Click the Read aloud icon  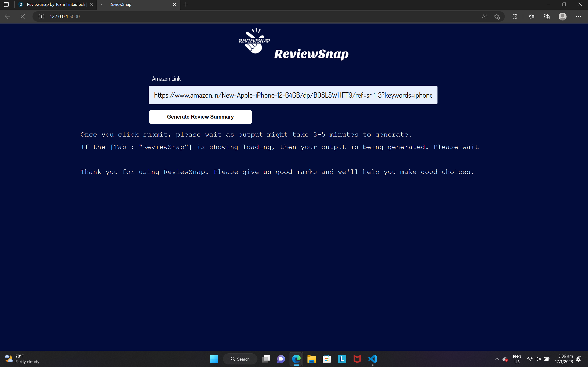point(484,17)
